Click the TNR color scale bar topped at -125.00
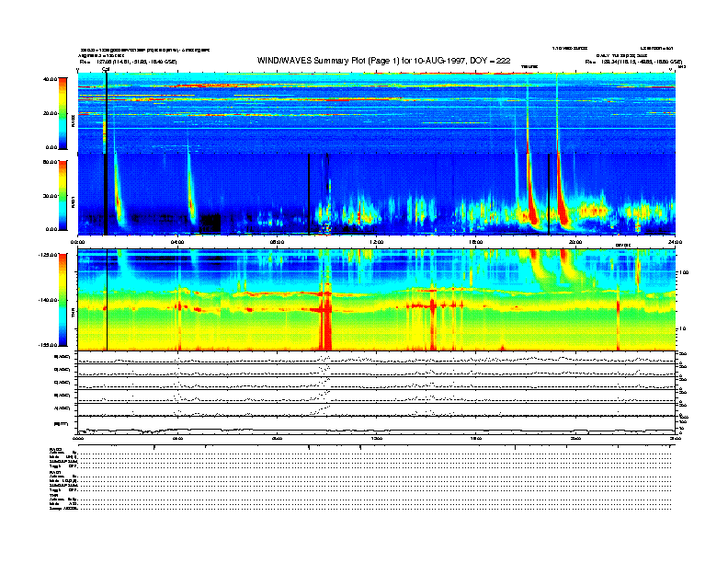Viewport: 728px width, 563px height. [63, 300]
